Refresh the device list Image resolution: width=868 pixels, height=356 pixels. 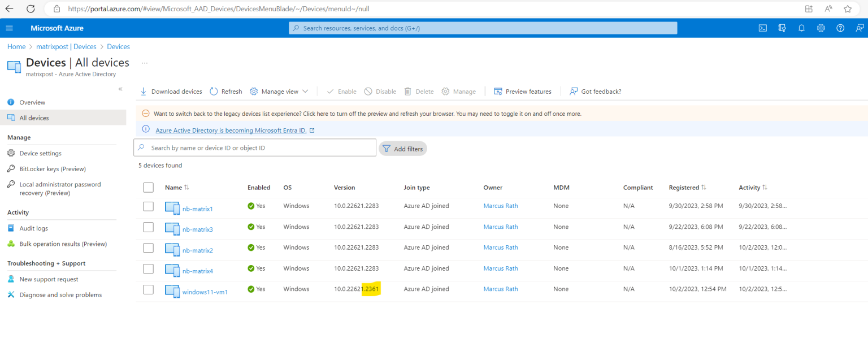(225, 91)
